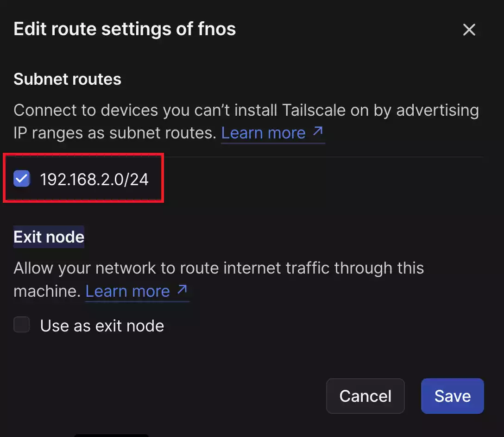Close the Edit route settings dialog
The width and height of the screenshot is (504, 437).
469,30
